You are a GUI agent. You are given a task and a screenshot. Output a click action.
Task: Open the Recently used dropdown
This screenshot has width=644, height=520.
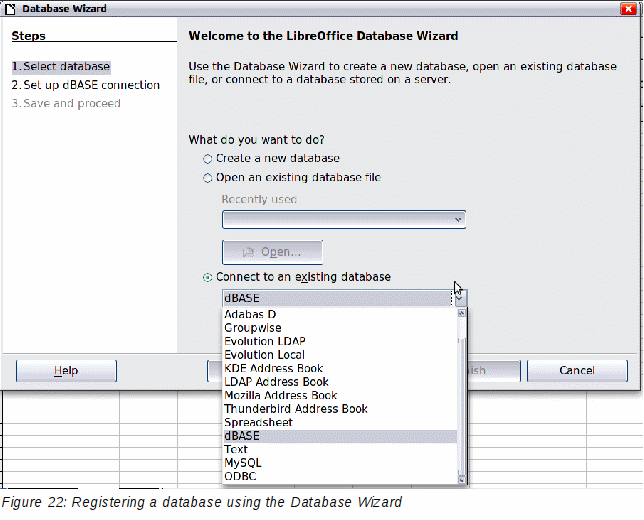click(344, 219)
